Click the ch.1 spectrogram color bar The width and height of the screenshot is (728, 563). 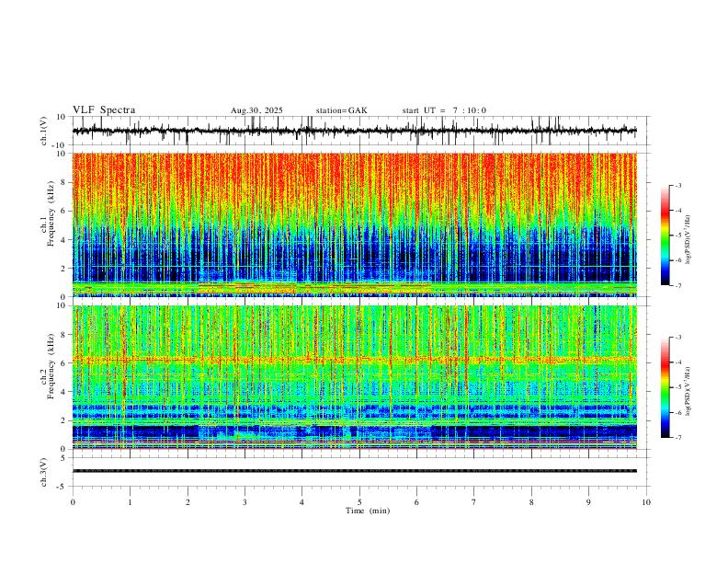pos(665,236)
